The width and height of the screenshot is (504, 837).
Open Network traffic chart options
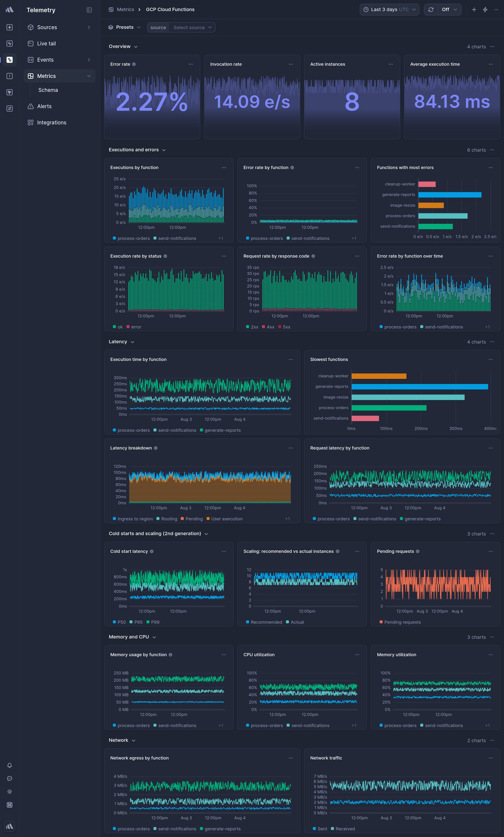(x=491, y=758)
